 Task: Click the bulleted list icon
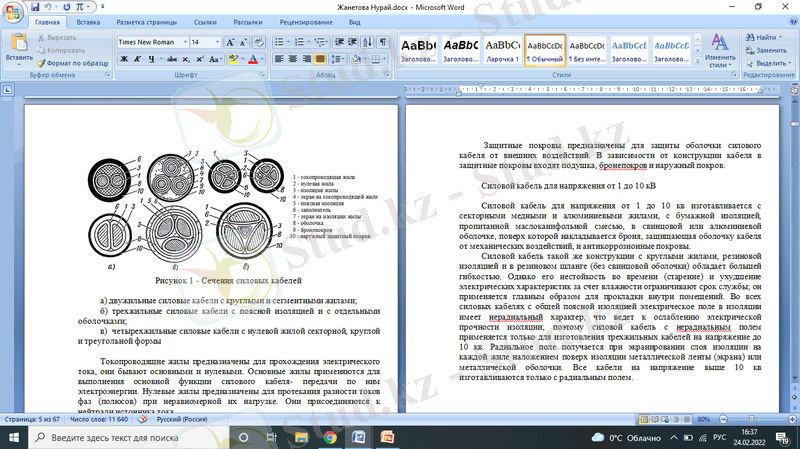tap(282, 42)
